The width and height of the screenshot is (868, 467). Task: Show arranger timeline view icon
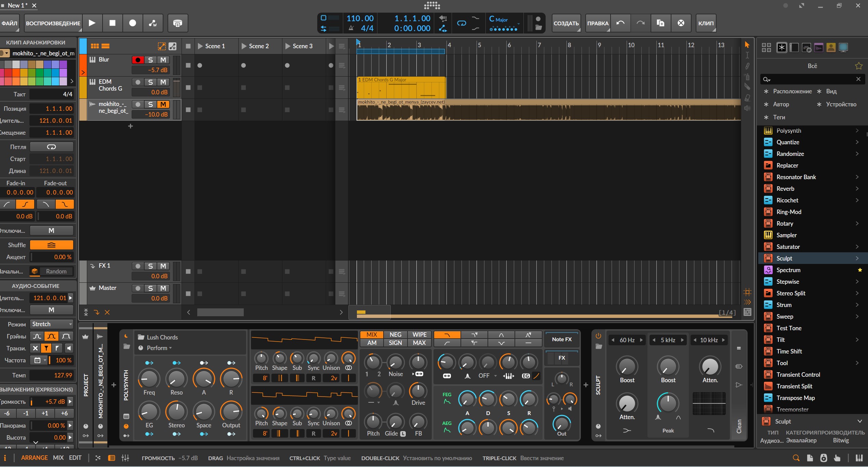click(106, 46)
